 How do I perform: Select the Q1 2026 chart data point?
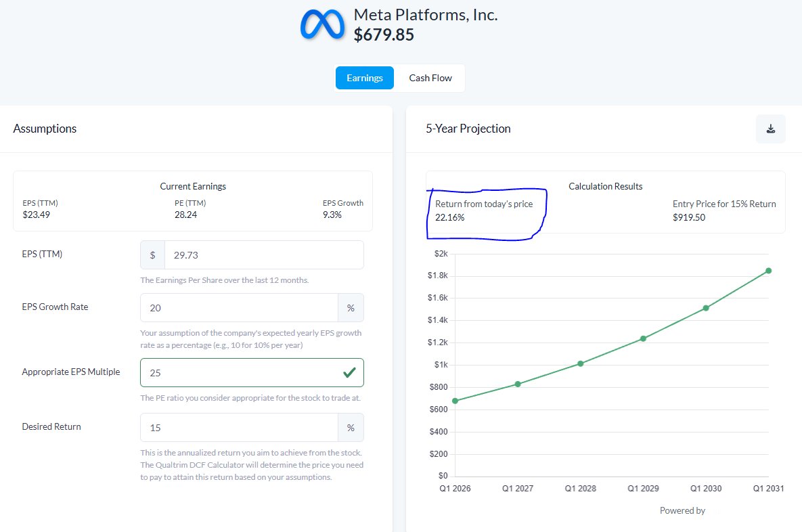point(455,401)
